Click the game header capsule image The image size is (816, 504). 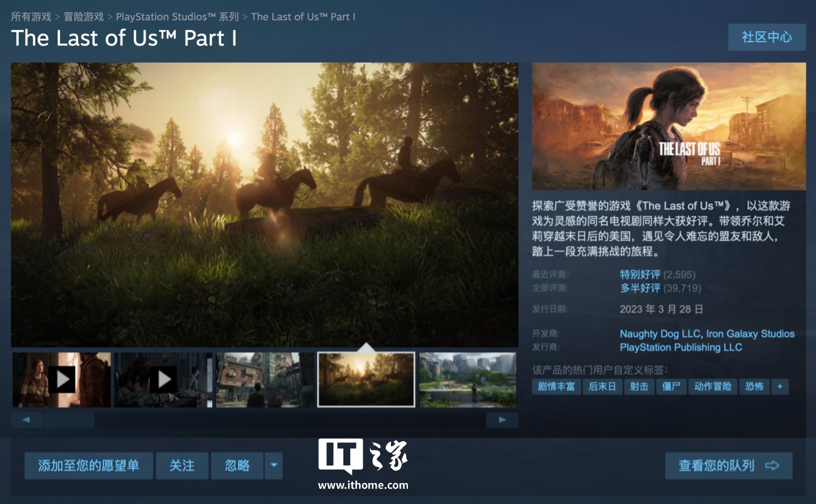(669, 126)
